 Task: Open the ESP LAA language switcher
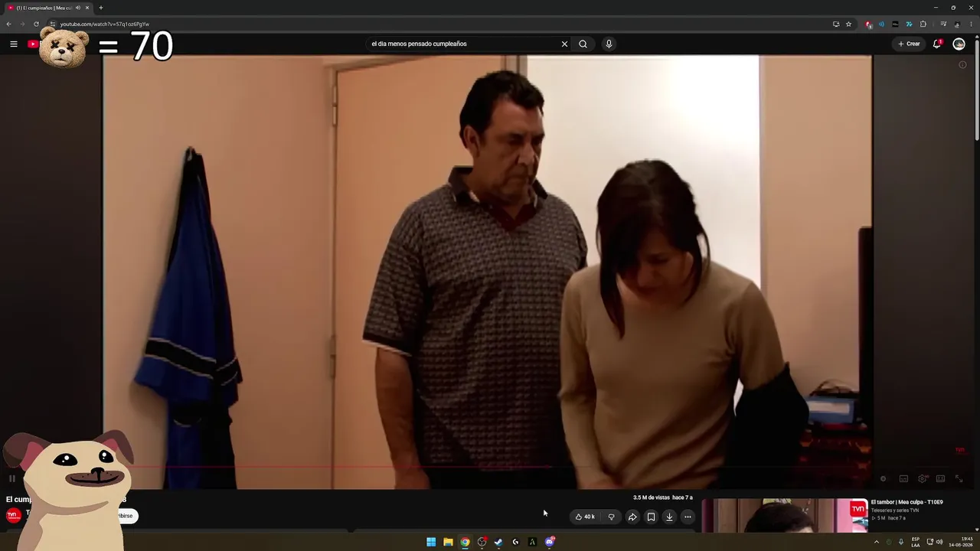916,542
